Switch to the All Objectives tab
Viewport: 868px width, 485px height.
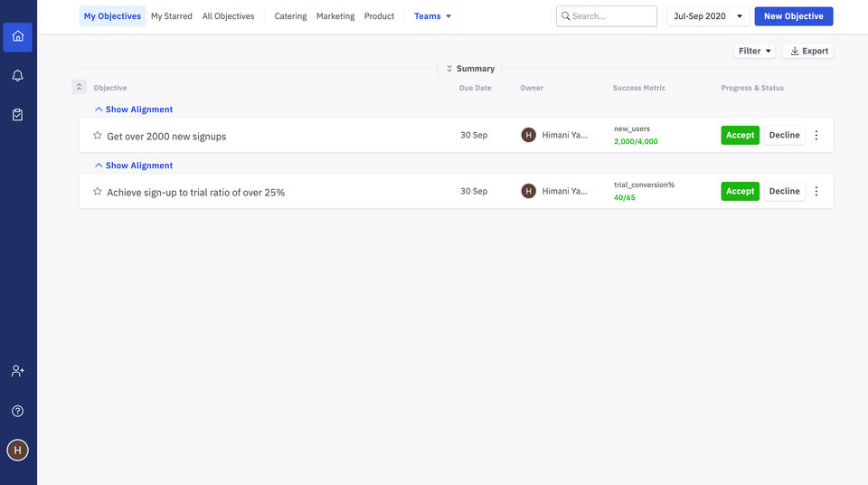point(228,16)
